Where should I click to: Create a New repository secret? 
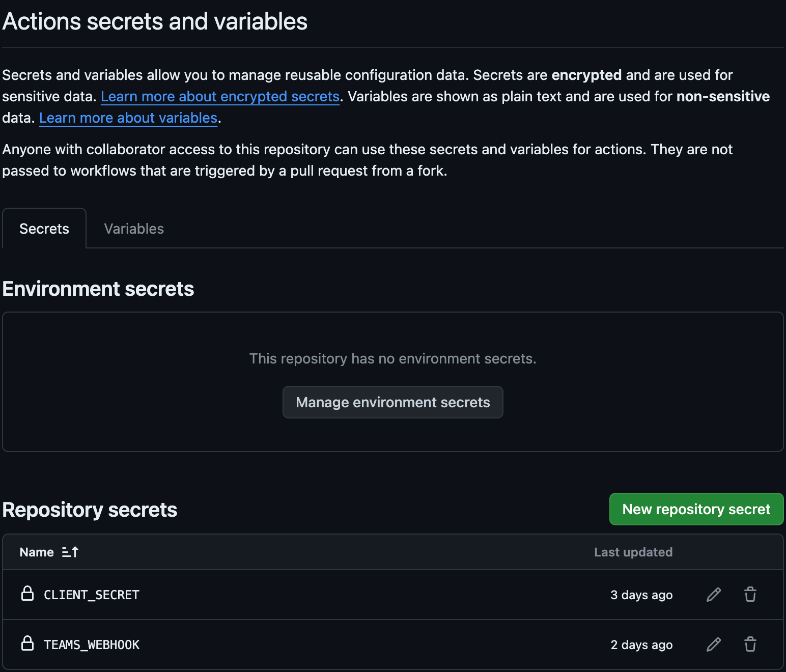(696, 509)
